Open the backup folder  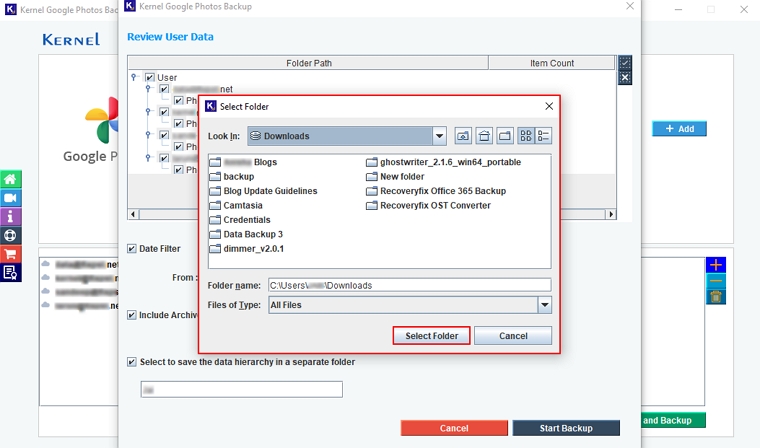tap(232, 176)
